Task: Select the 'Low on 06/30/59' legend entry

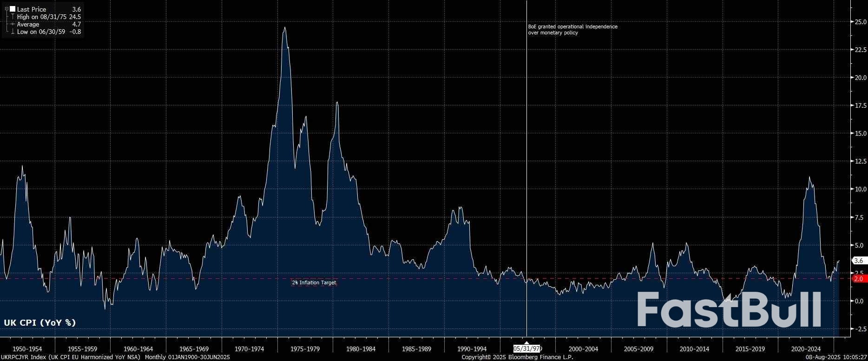Action: (x=41, y=32)
